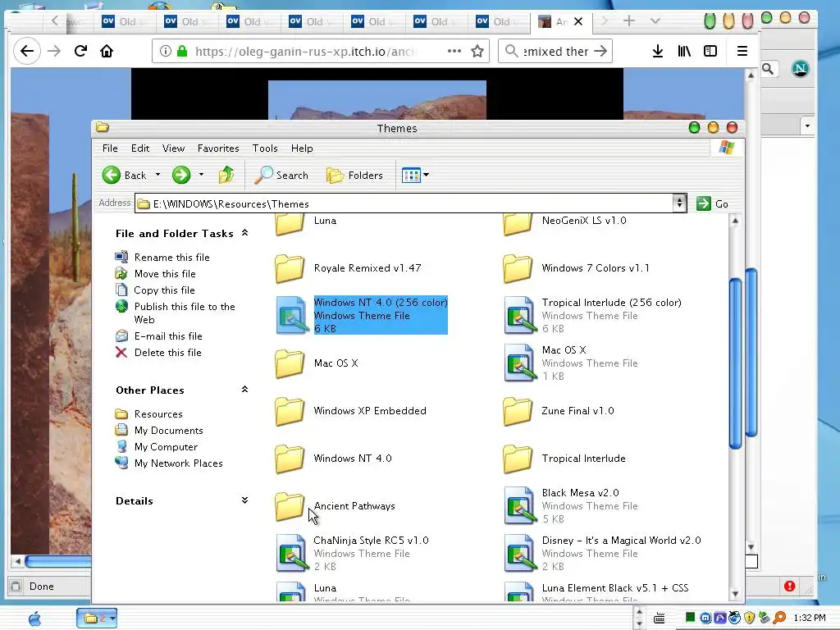Open the File menu in Themes window
840x630 pixels.
coord(110,148)
